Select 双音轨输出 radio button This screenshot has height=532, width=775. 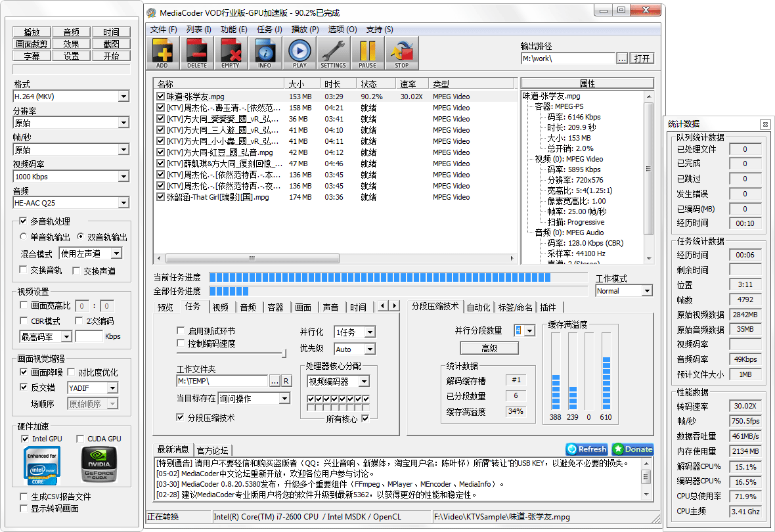pyautogui.click(x=81, y=236)
